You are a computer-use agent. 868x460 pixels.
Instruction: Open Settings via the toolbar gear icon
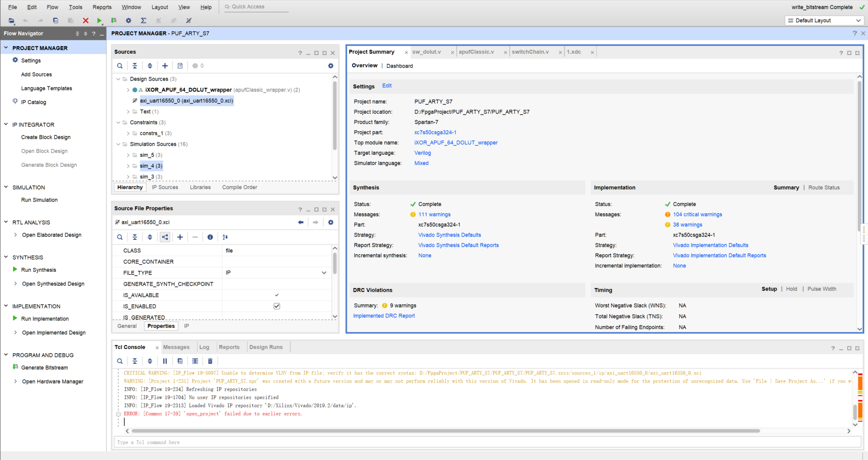[128, 20]
